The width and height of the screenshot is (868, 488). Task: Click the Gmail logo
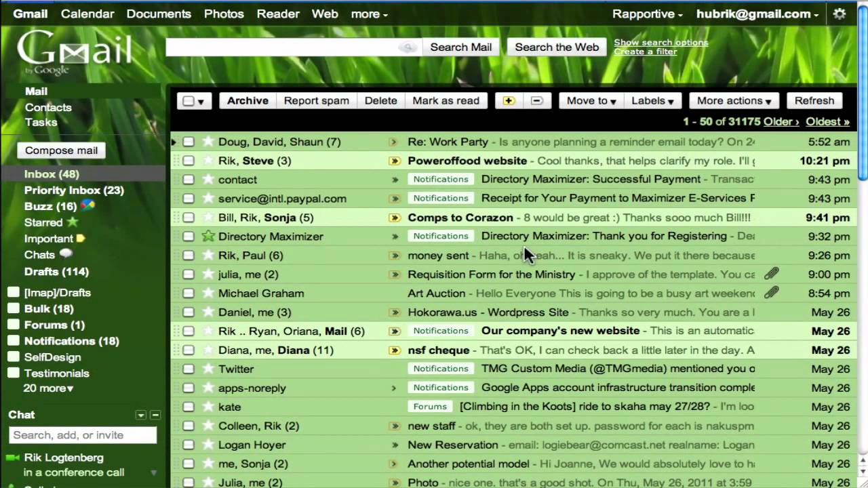74,54
